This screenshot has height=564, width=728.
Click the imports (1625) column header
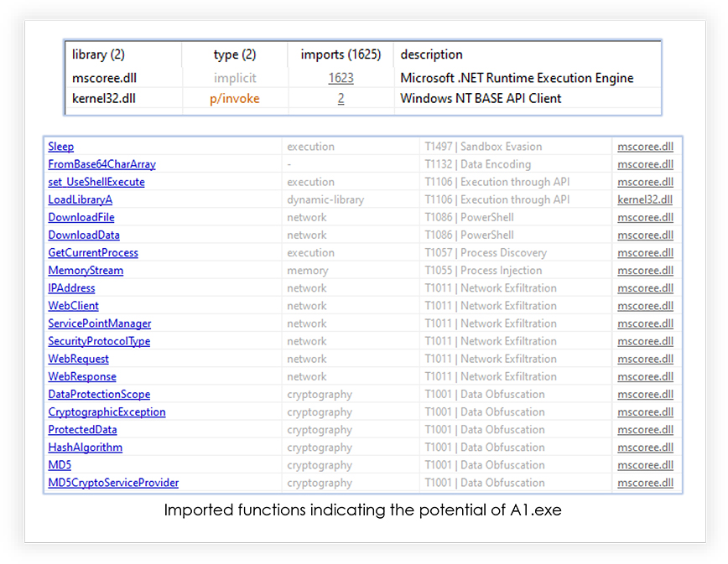341,54
